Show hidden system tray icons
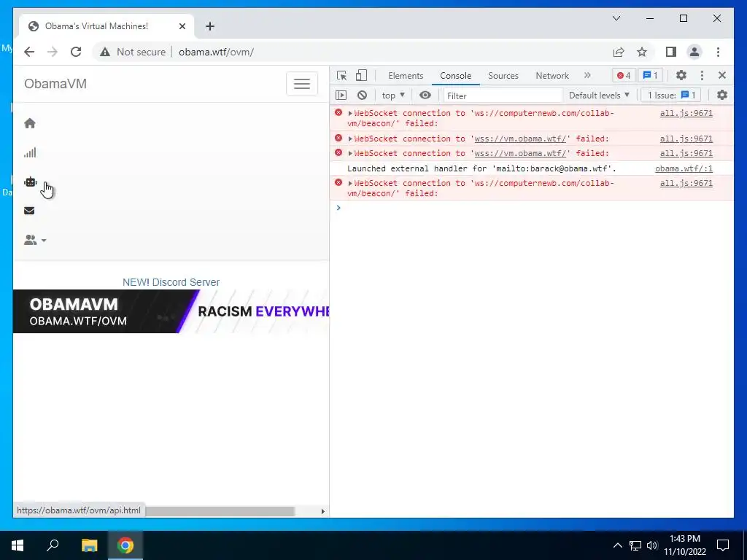This screenshot has width=747, height=560. click(x=617, y=545)
